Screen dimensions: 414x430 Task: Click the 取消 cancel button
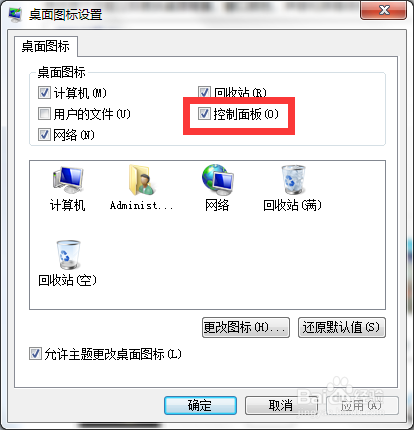(281, 405)
